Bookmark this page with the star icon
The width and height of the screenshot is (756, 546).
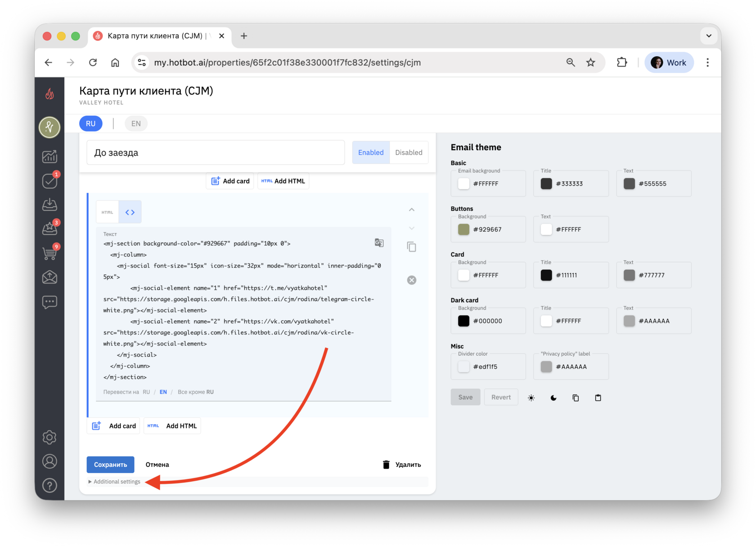pos(591,63)
